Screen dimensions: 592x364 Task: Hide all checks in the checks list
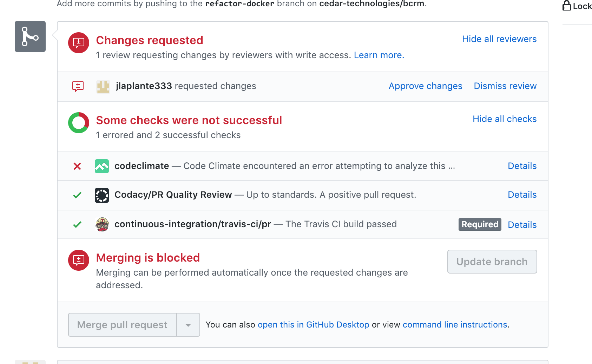pos(505,119)
